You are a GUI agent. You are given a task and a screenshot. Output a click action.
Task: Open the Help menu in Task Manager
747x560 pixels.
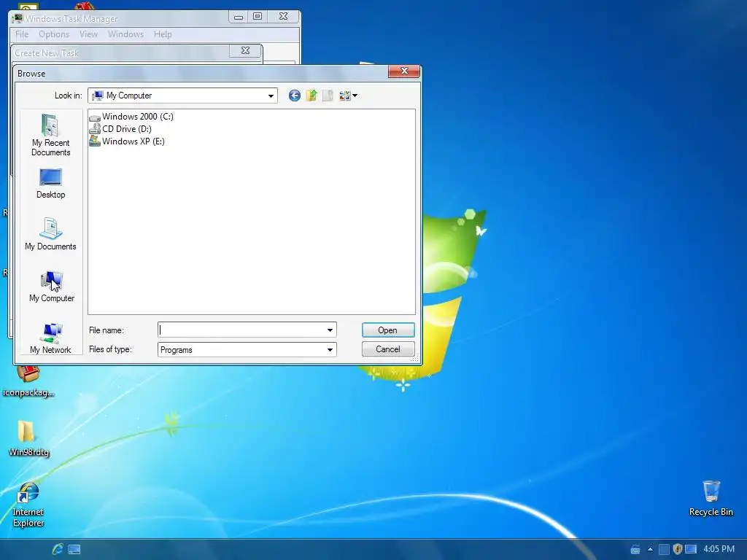click(x=163, y=34)
